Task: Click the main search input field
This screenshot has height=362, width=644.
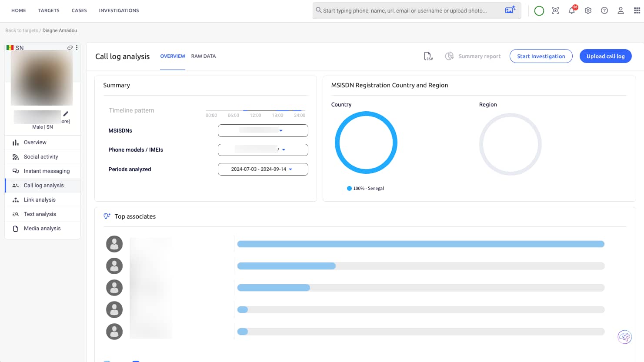Action: (409, 10)
